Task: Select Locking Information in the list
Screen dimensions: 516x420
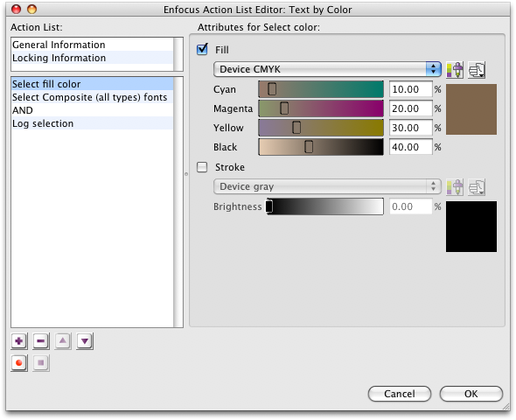Action: click(92, 58)
